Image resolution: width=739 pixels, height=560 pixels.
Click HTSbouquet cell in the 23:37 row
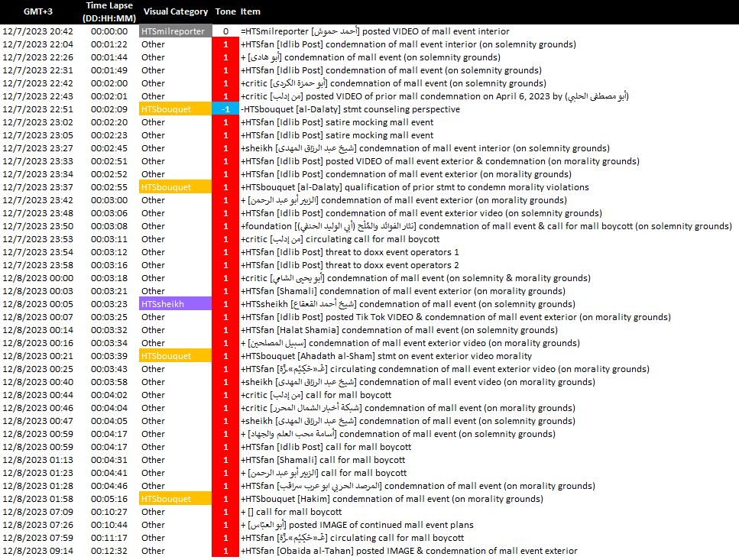pyautogui.click(x=175, y=187)
